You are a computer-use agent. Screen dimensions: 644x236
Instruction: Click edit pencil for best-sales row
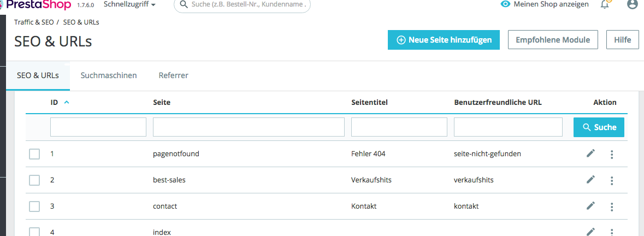(590, 180)
